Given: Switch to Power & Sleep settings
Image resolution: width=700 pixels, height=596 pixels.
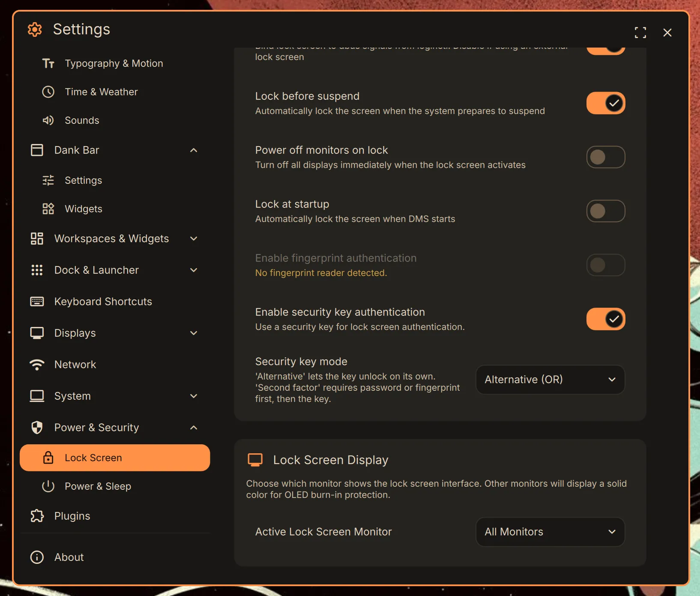Looking at the screenshot, I should [x=98, y=486].
